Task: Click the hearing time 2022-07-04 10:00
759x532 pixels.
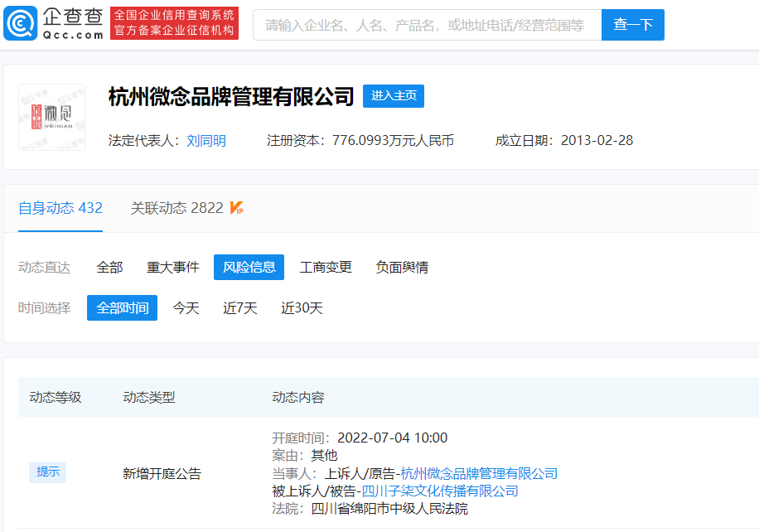Action: pos(392,438)
